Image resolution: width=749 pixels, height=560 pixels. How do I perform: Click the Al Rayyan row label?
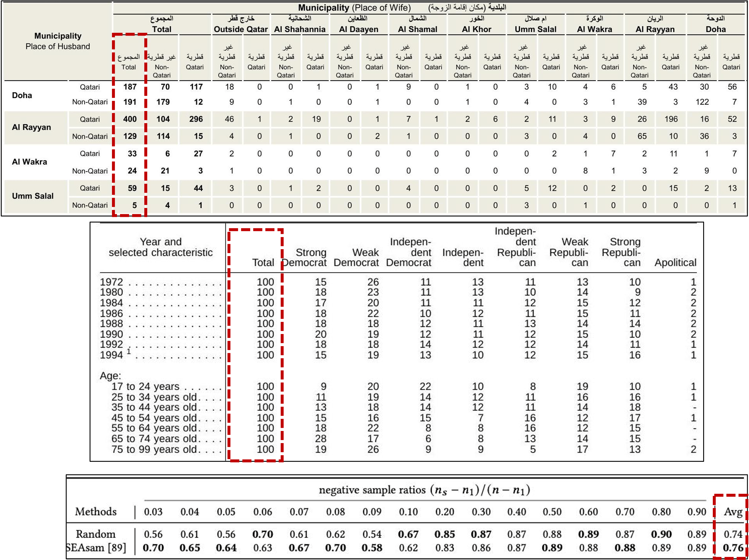point(31,127)
